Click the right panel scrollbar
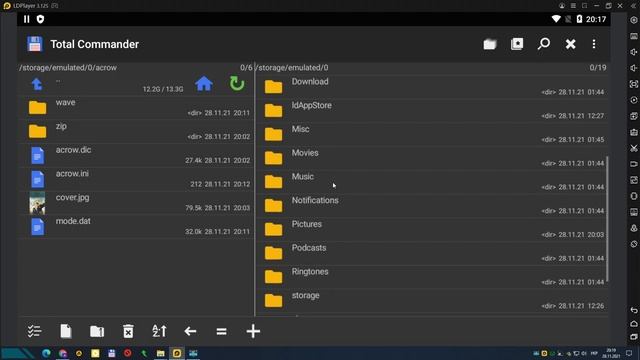The height and width of the screenshot is (360, 640). coord(607,218)
